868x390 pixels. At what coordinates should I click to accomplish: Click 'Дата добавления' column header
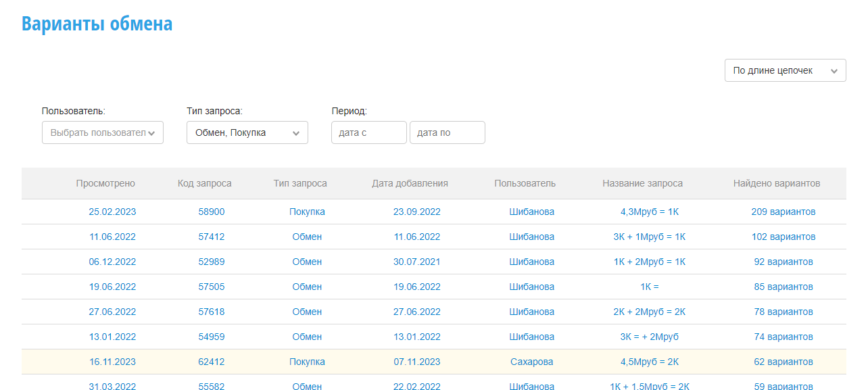410,183
